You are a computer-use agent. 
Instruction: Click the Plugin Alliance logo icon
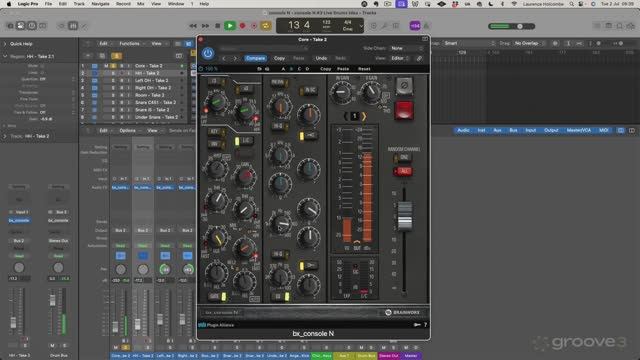(x=202, y=325)
